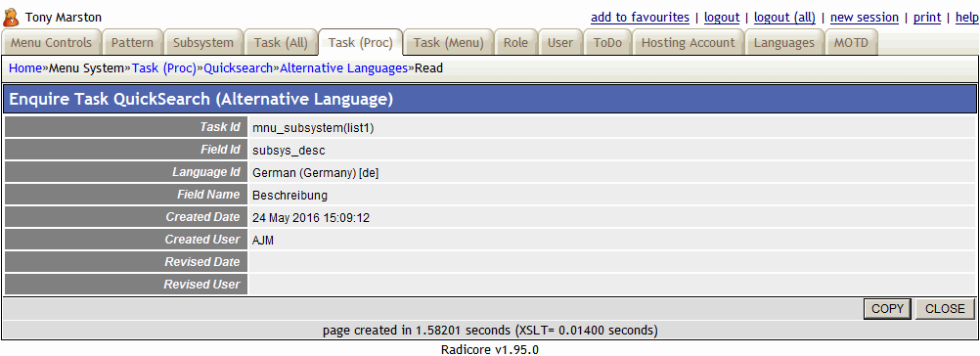Click the COPY button
This screenshot has height=356, width=980.
[887, 308]
